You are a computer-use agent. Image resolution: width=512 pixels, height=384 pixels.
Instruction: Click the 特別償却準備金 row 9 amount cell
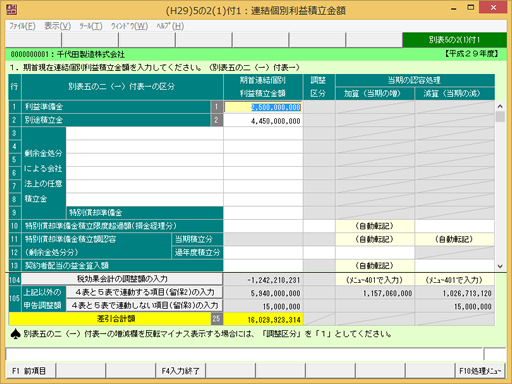263,213
